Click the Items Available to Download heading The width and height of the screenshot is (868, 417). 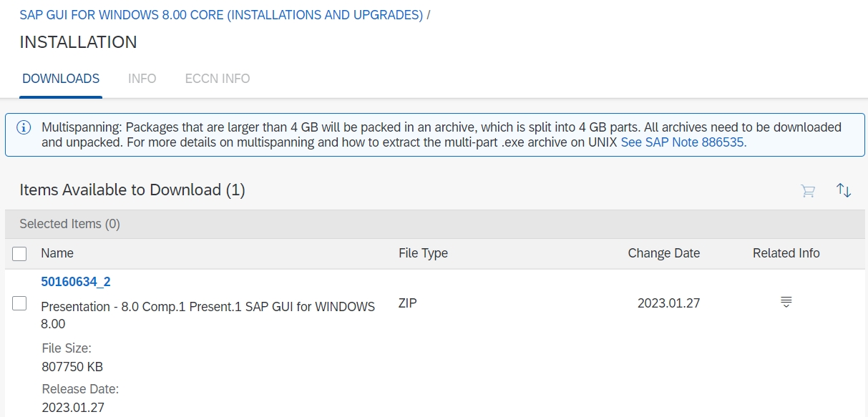132,190
